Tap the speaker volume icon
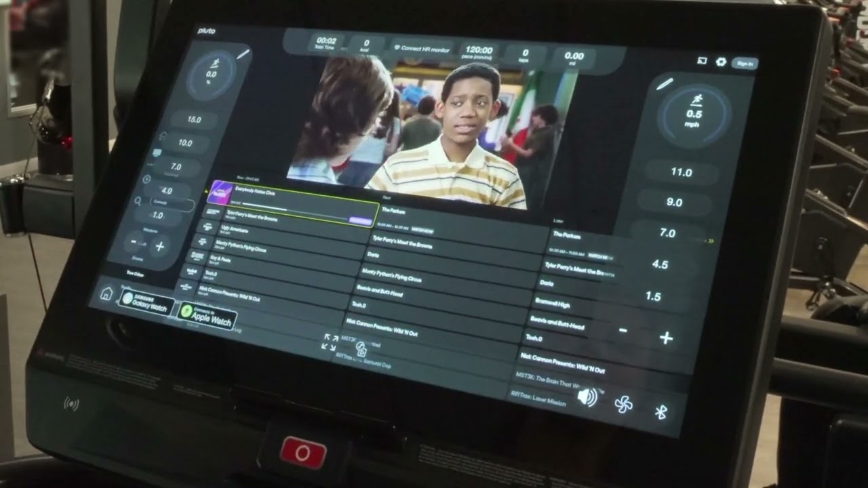Screen dimensions: 868x488 point(587,397)
